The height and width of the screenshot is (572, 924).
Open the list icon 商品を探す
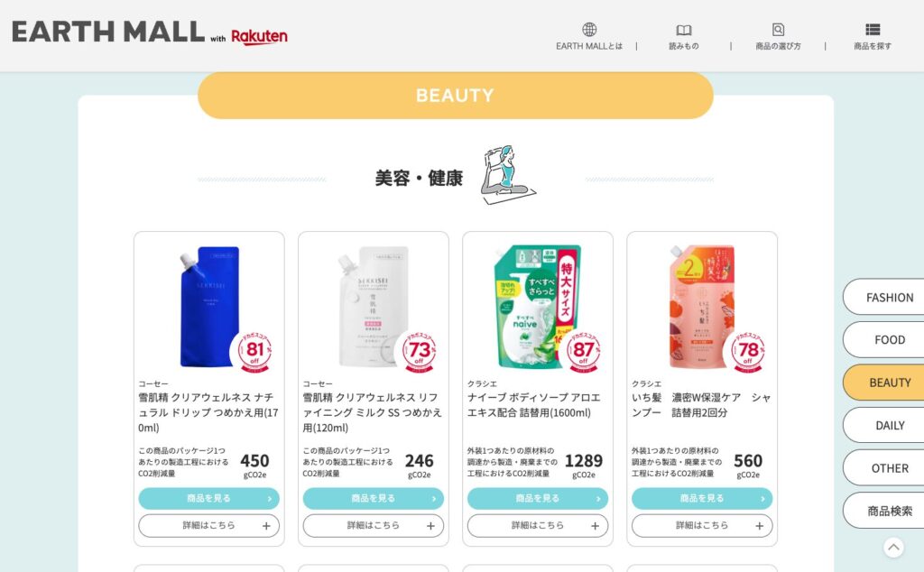pos(873,30)
